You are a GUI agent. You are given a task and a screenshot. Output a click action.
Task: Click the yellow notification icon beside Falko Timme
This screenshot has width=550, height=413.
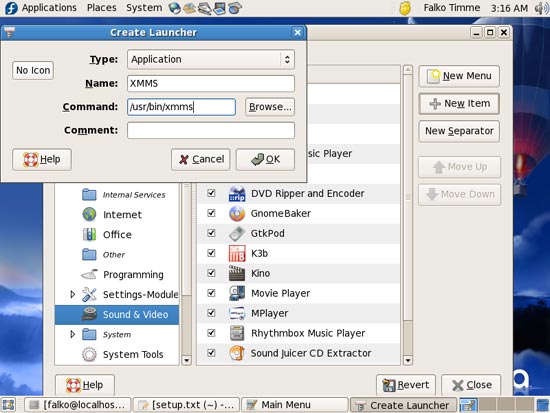click(x=405, y=8)
